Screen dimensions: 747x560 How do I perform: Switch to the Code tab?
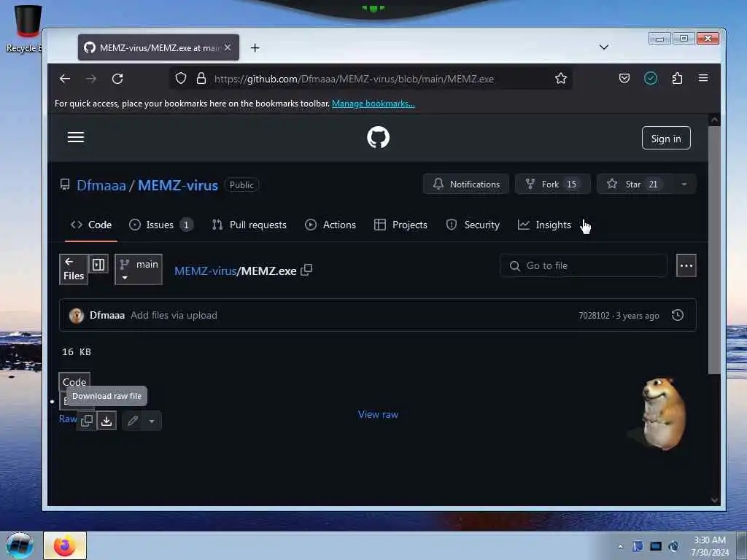(91, 225)
